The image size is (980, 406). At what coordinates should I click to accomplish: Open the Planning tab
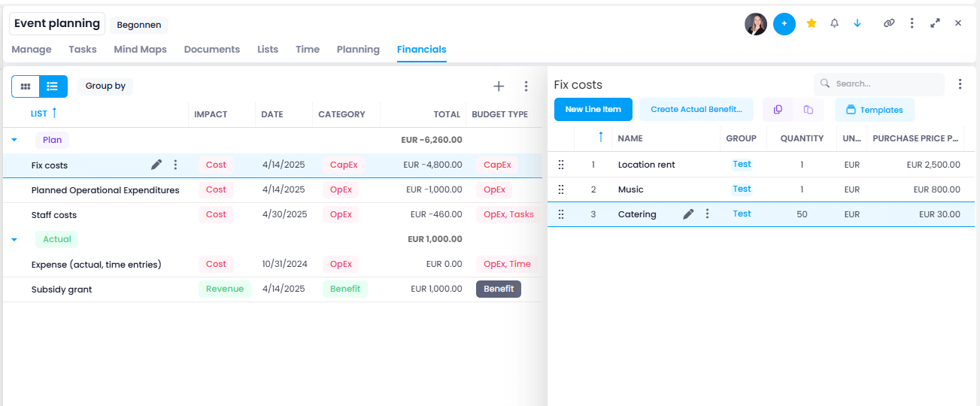(358, 49)
